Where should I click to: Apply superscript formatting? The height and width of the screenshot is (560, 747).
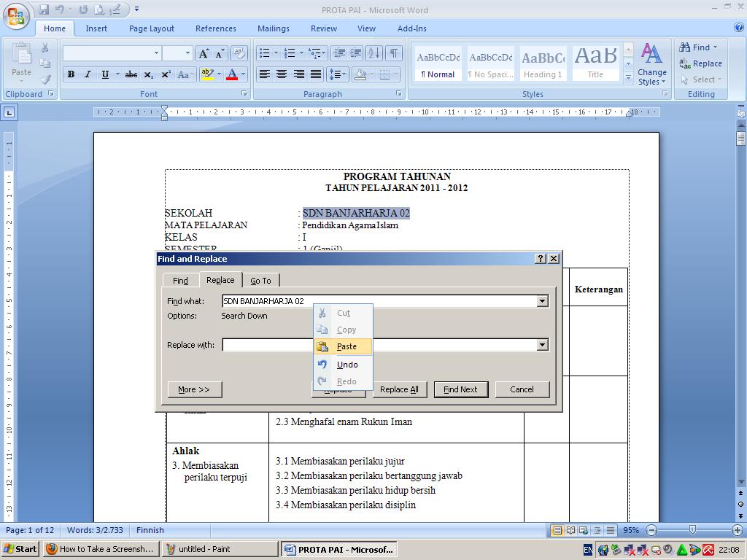click(166, 75)
